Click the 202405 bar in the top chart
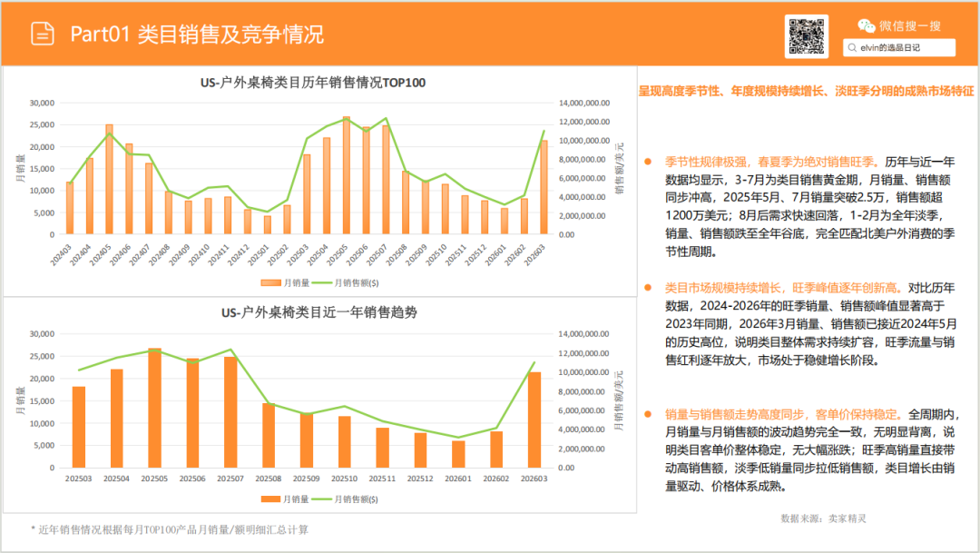The width and height of the screenshot is (980, 553). coord(110,180)
